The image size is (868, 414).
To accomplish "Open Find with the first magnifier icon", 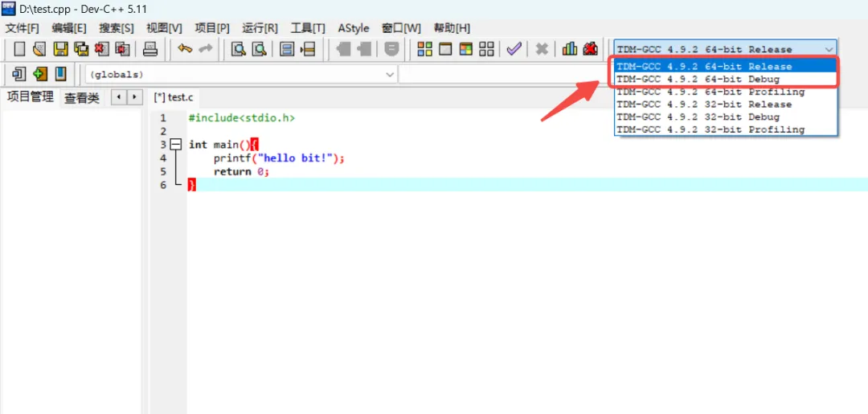I will [239, 49].
